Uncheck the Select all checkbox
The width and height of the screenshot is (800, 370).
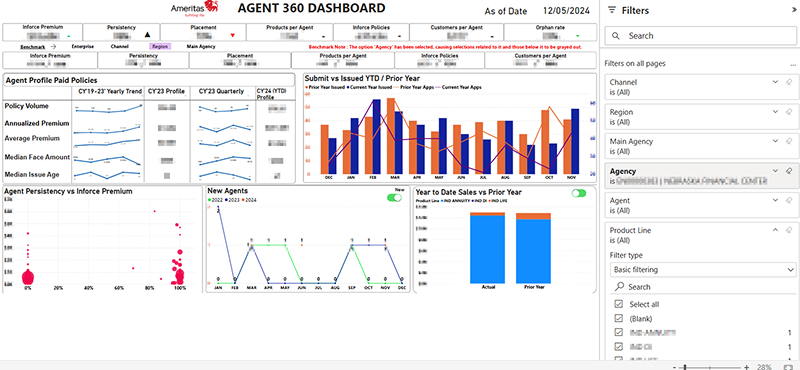click(x=619, y=304)
